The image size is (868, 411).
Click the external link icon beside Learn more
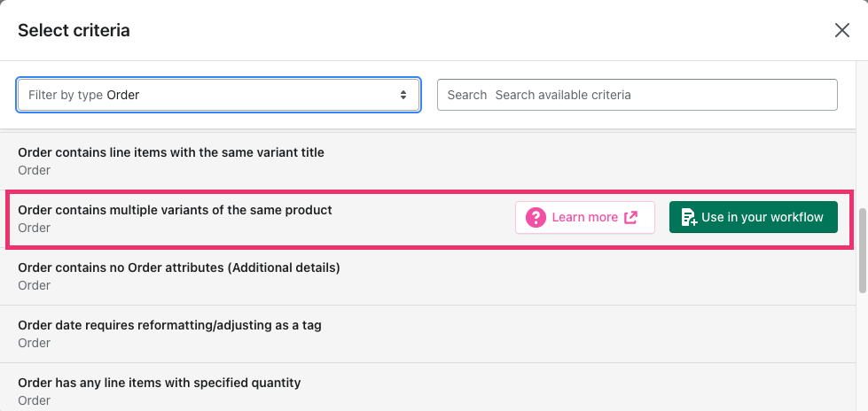point(631,217)
